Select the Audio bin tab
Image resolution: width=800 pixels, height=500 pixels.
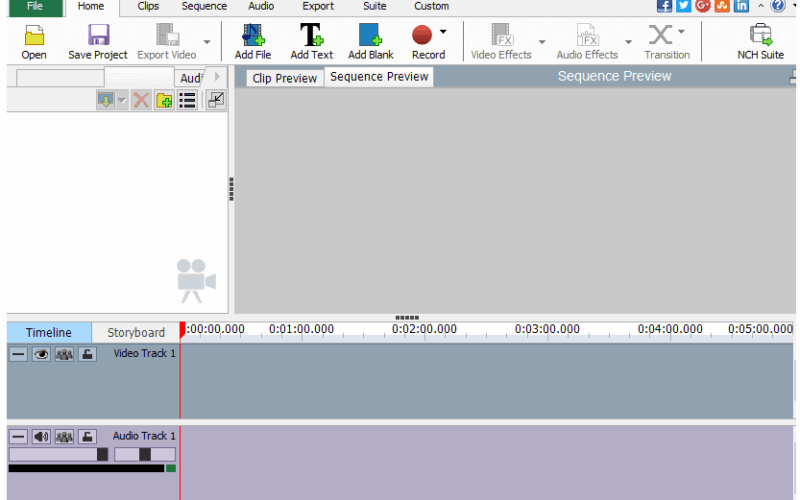point(191,78)
